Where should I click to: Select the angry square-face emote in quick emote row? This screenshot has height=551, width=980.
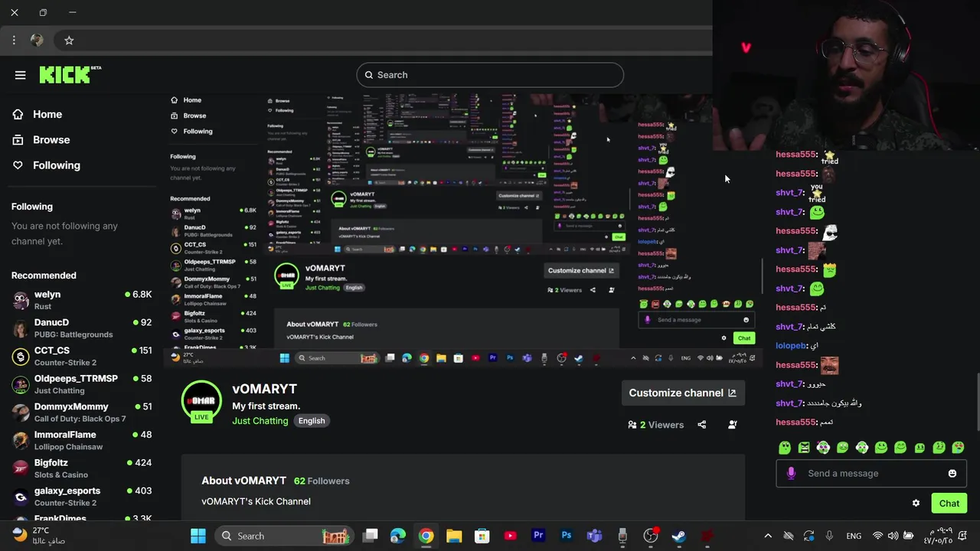[804, 448]
